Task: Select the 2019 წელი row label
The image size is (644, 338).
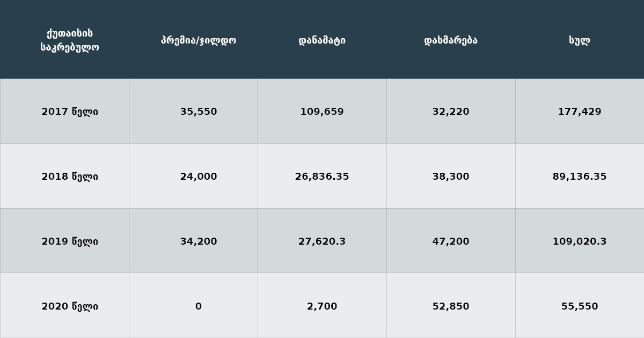Action: pyautogui.click(x=64, y=241)
